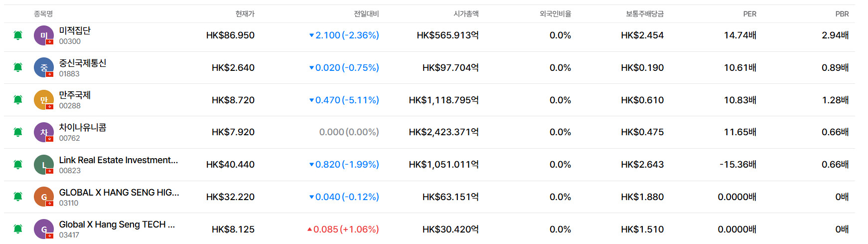Toggle the alert bell for 만주국제
This screenshot has width=868, height=244.
[x=18, y=100]
